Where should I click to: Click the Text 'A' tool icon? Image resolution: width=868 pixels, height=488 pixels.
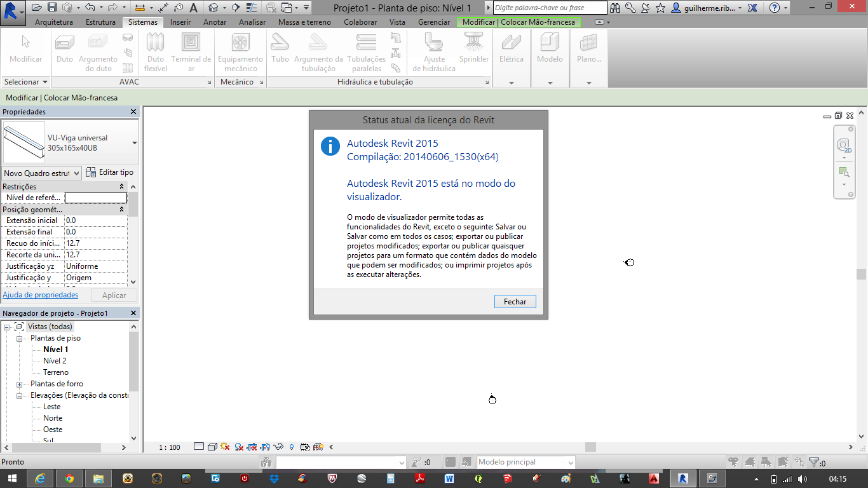(194, 8)
